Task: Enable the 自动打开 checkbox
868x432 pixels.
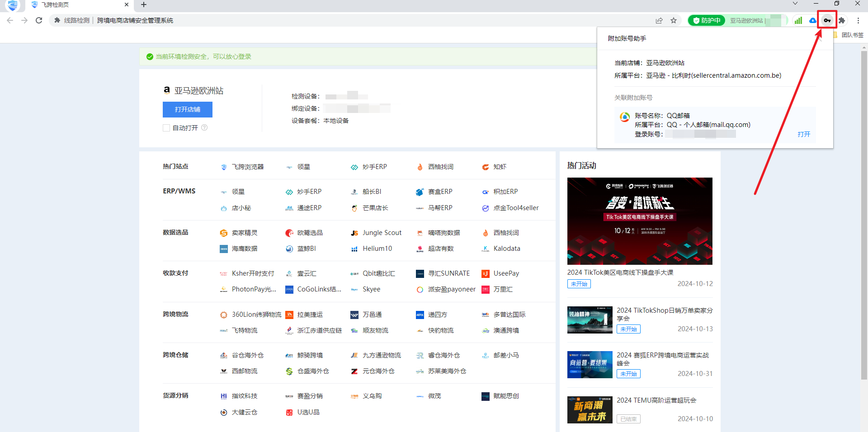Action: (x=166, y=128)
